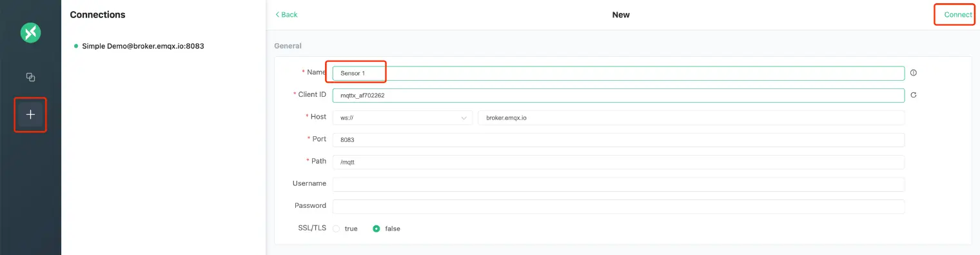Click the MQTTX logo icon
Viewport: 980px width, 255px height.
(x=30, y=33)
